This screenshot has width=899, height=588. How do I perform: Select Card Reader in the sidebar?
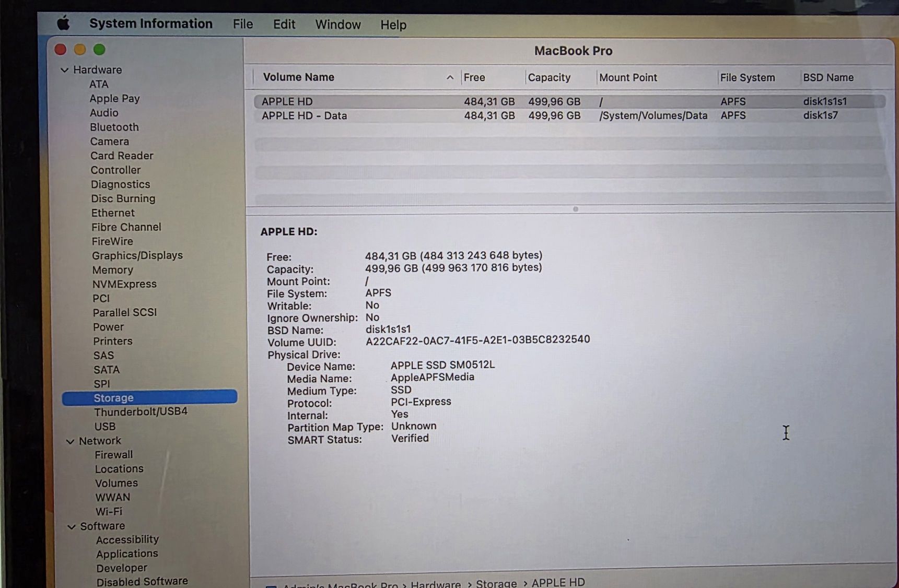pyautogui.click(x=122, y=156)
